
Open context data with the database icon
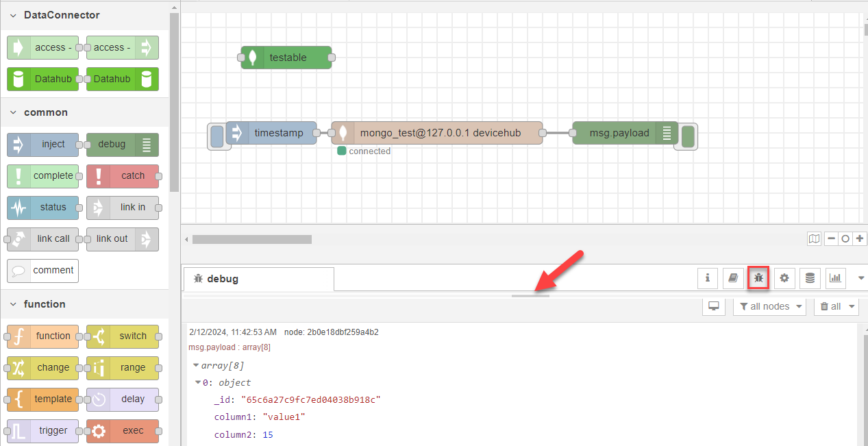click(809, 278)
